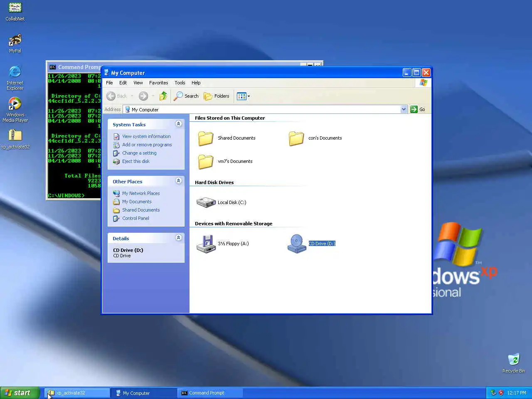The width and height of the screenshot is (532, 399).
Task: Open Shared Documents link in Other Places
Action: point(141,210)
